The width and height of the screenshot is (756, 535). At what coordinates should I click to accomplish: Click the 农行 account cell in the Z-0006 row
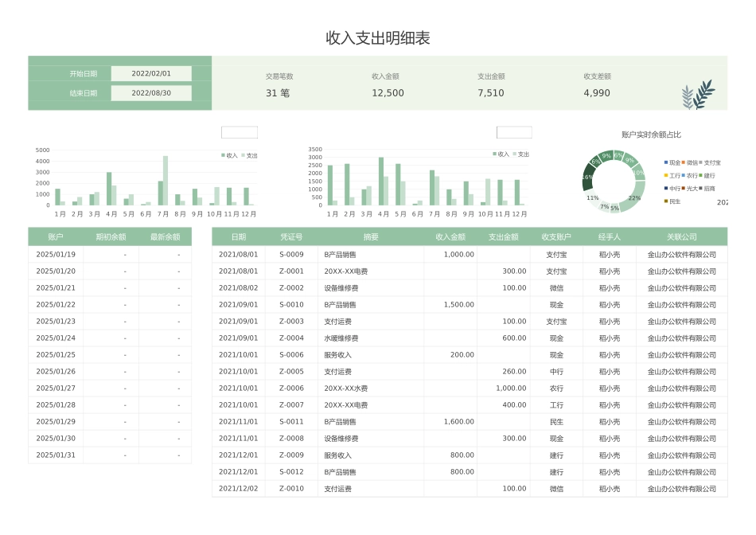(x=556, y=389)
